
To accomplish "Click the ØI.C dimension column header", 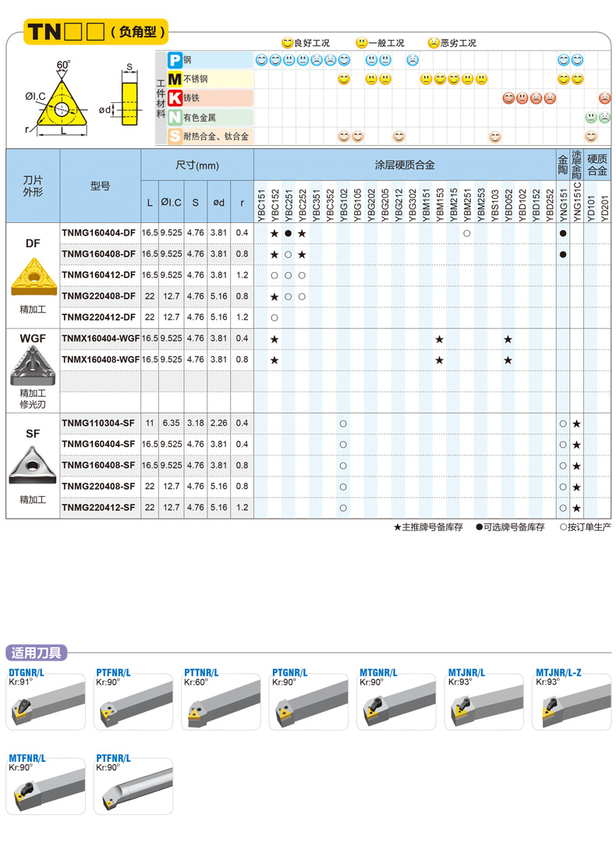I will [171, 202].
